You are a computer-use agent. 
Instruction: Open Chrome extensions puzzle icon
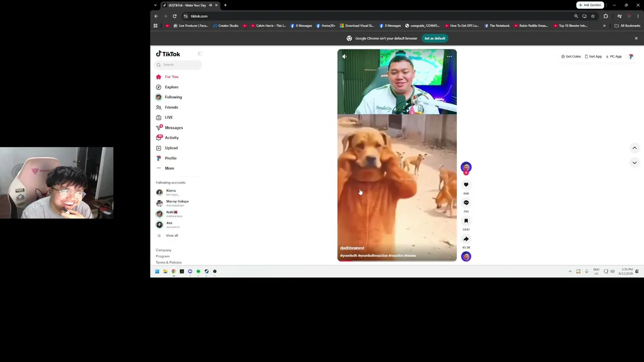pyautogui.click(x=606, y=16)
